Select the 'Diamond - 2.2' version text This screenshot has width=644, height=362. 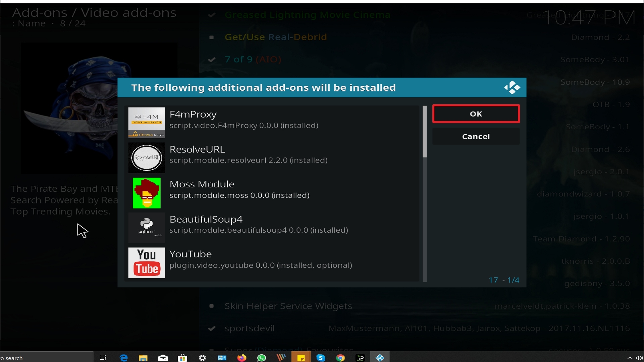point(600,37)
